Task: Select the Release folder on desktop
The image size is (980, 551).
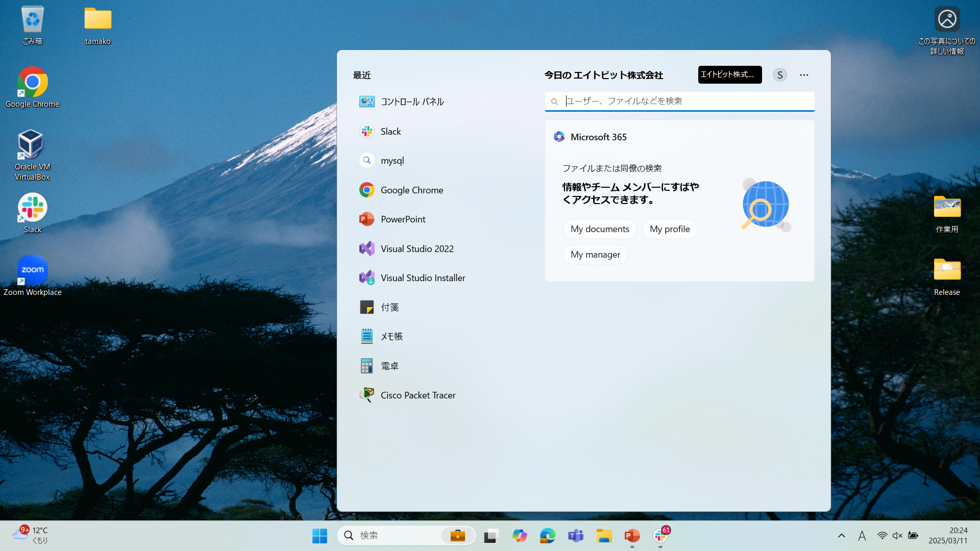Action: pos(947,276)
